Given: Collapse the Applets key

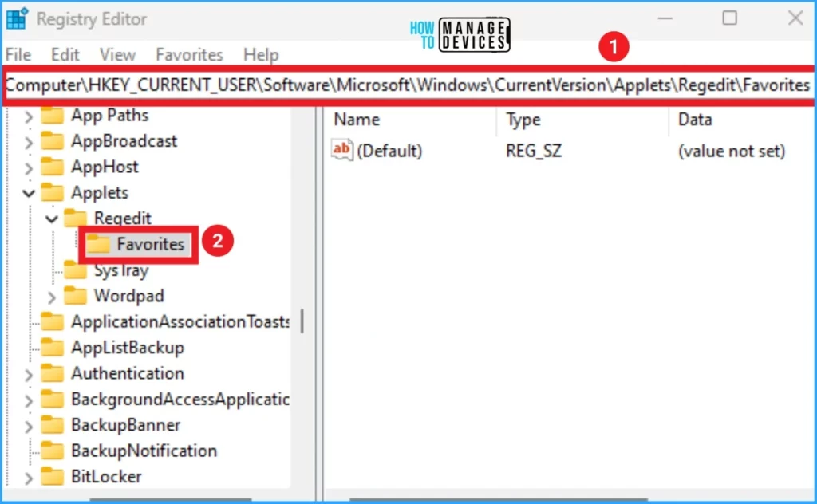Looking at the screenshot, I should 29,194.
